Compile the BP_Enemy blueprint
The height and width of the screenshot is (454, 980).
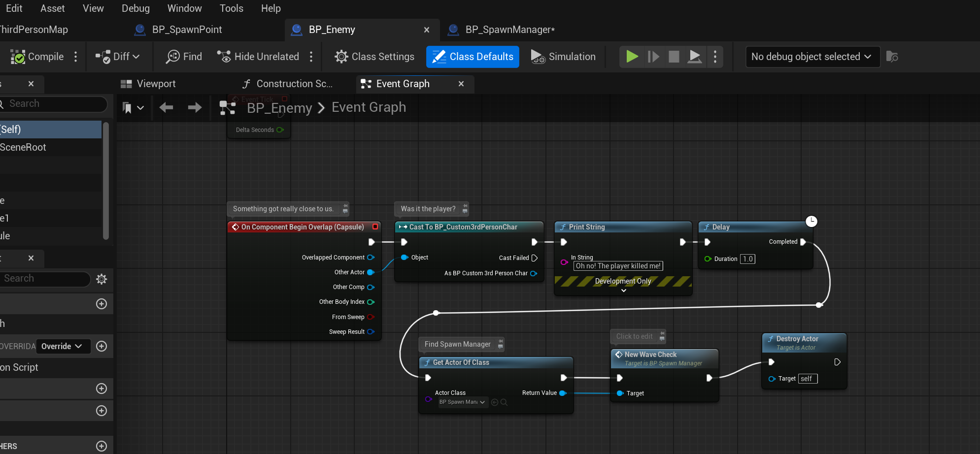click(37, 57)
